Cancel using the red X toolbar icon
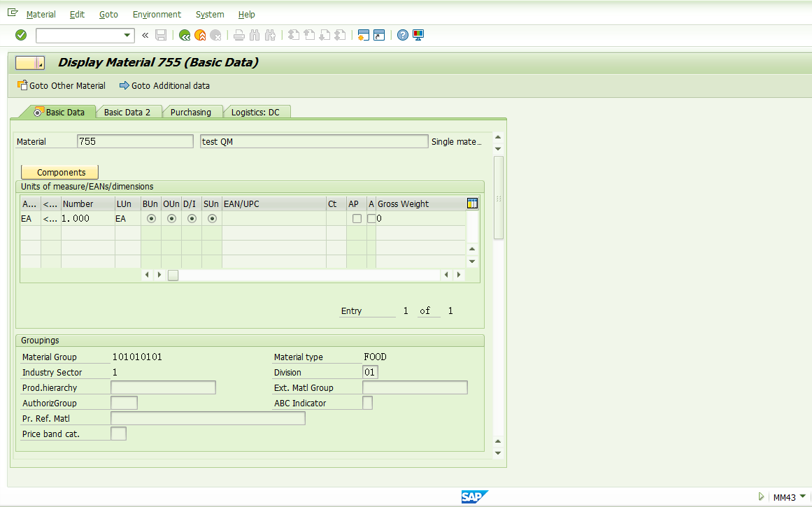812x507 pixels. click(x=215, y=35)
